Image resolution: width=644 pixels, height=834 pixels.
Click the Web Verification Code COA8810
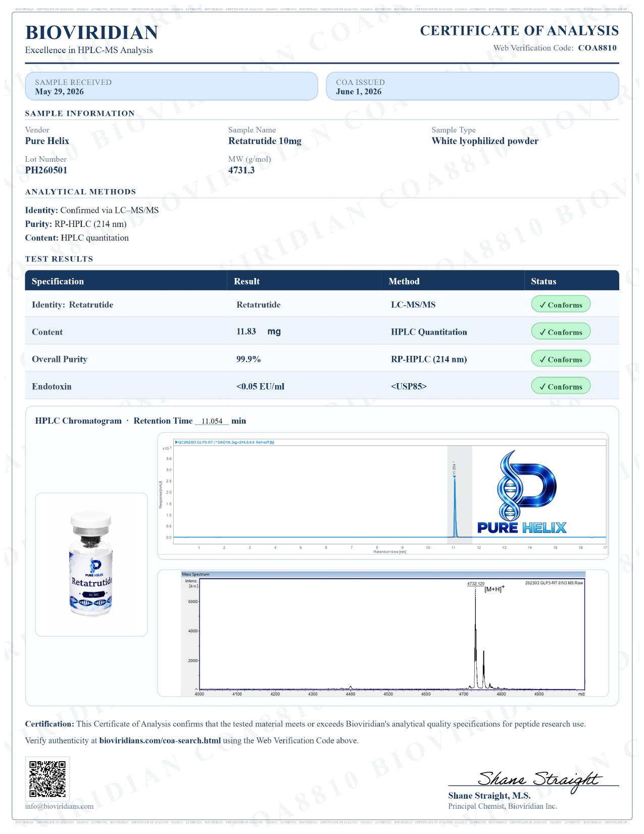[x=597, y=48]
